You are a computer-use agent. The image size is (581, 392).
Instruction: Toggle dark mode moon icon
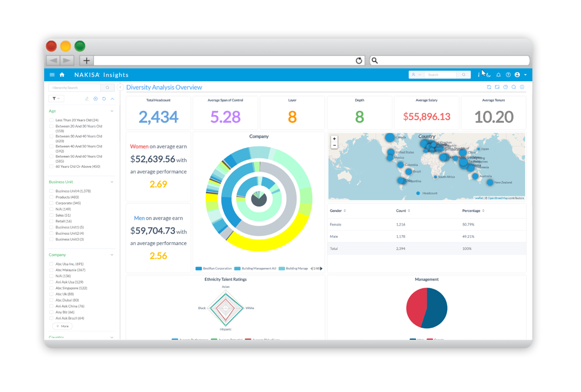click(x=488, y=75)
